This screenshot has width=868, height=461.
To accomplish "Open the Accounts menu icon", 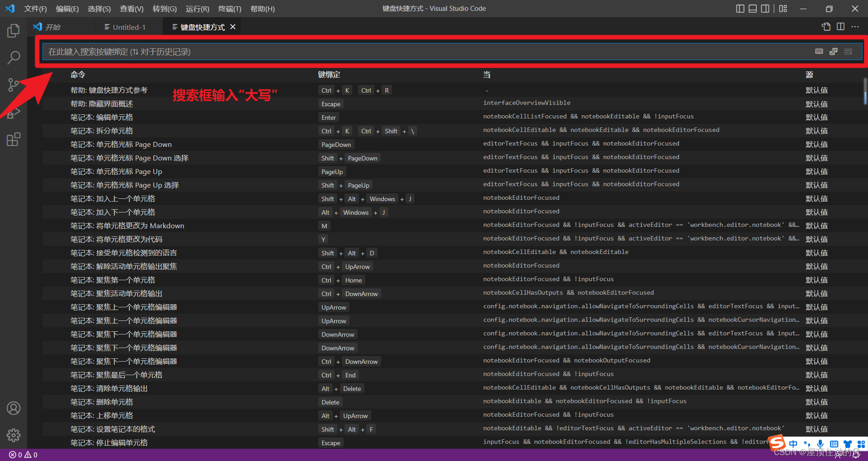I will [x=14, y=408].
